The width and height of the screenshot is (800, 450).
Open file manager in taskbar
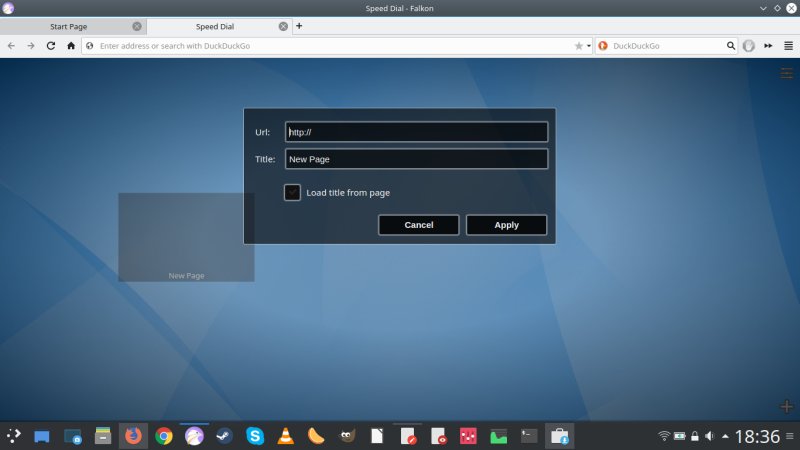(103, 436)
